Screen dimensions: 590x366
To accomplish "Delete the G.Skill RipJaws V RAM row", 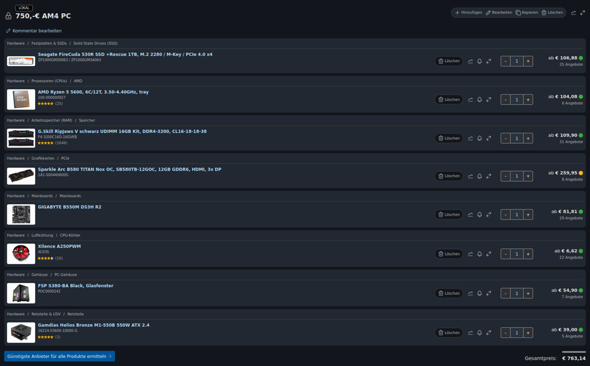I will [449, 138].
